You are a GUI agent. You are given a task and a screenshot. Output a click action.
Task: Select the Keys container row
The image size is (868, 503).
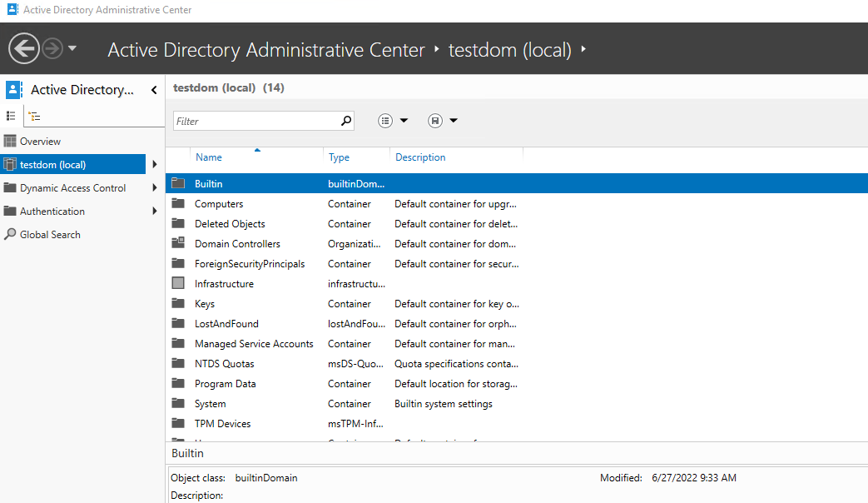pyautogui.click(x=517, y=304)
